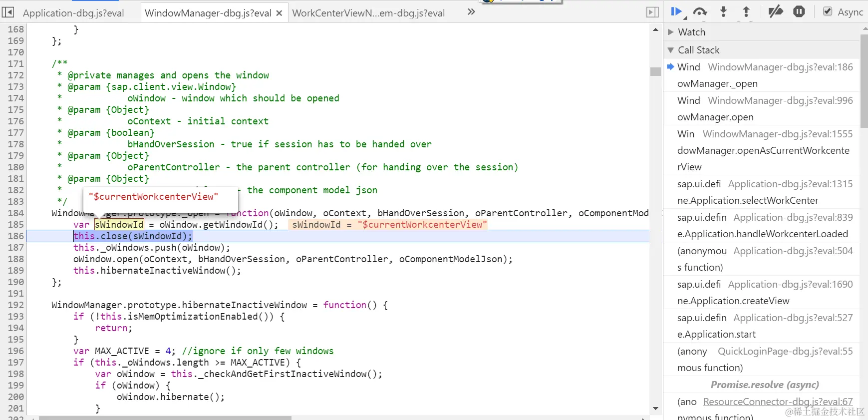
Task: Click line number 186 in gutter
Action: pyautogui.click(x=15, y=236)
